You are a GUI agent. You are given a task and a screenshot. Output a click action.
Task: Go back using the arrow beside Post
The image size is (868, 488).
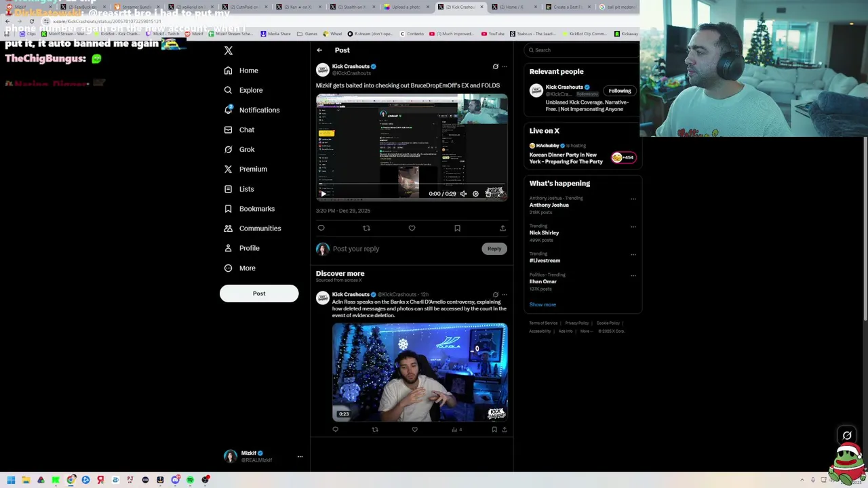tap(319, 50)
